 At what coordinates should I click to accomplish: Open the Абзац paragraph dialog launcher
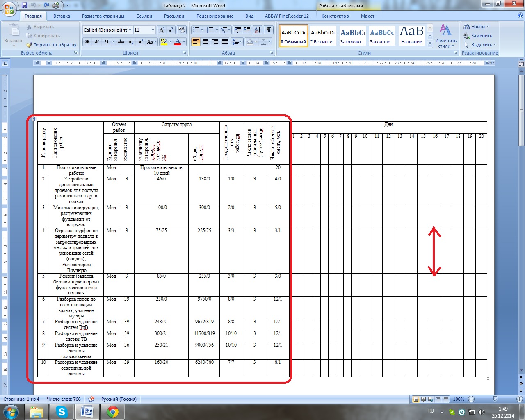click(272, 53)
